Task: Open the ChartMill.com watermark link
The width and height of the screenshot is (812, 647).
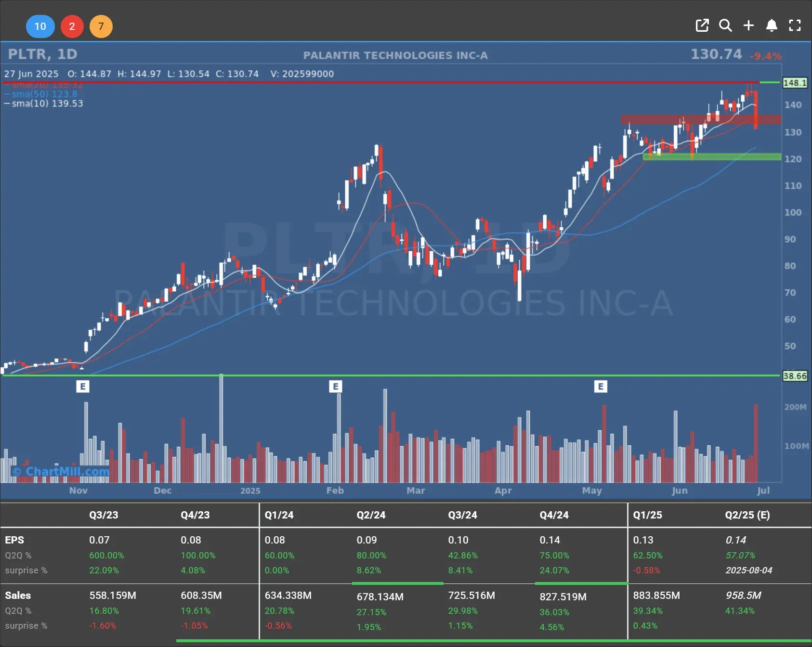Action: tap(61, 471)
